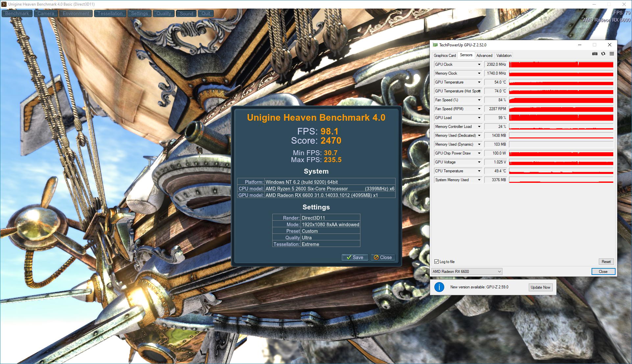Screen dimensions: 632x364
Task: Open the Settings menu in Heaven
Action: [139, 13]
